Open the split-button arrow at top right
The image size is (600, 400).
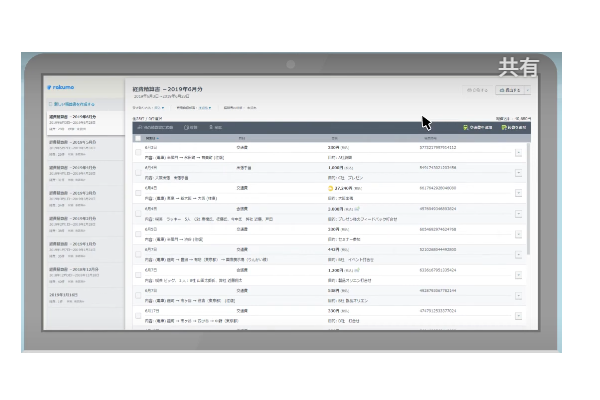coord(526,90)
